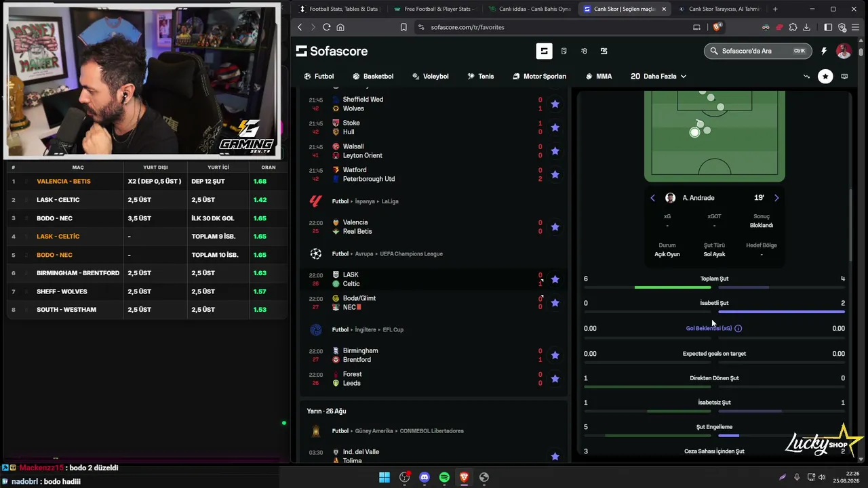Toggle the browser sidebar panel icon
The width and height of the screenshot is (868, 488).
pos(828,27)
